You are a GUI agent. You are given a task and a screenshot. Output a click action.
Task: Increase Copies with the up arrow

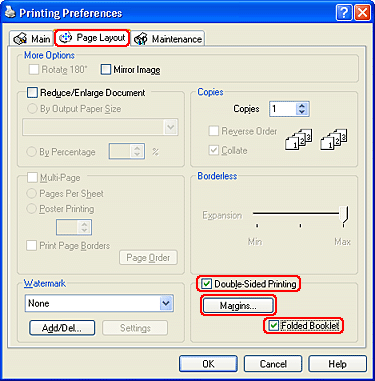302,106
